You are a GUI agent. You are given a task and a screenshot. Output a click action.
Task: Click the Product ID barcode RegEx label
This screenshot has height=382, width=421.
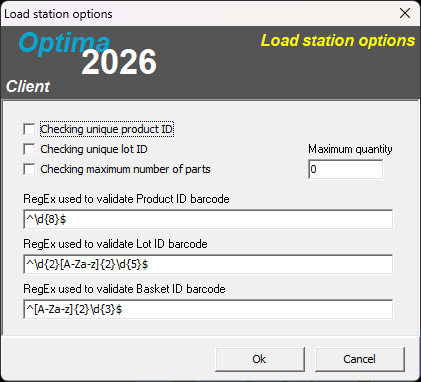coord(126,199)
